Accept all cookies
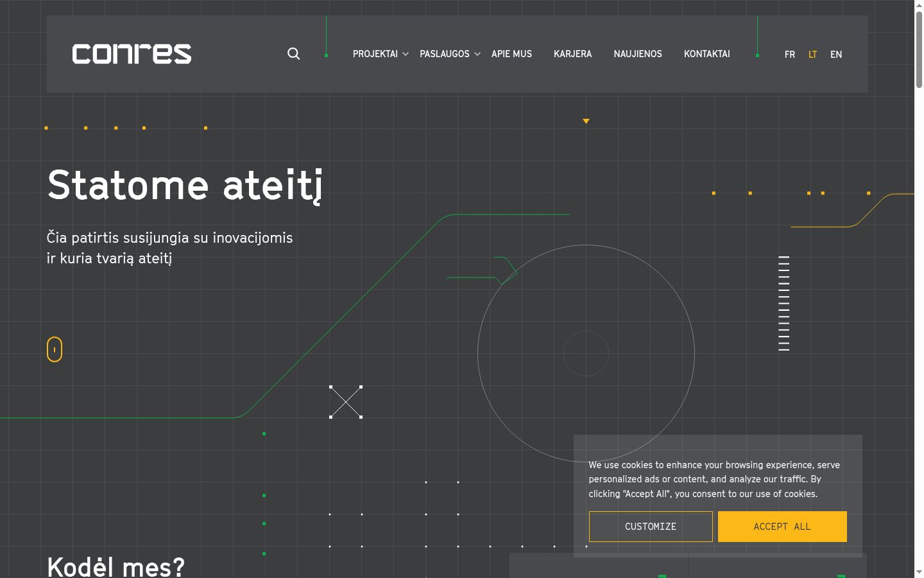This screenshot has height=578, width=924. click(782, 527)
